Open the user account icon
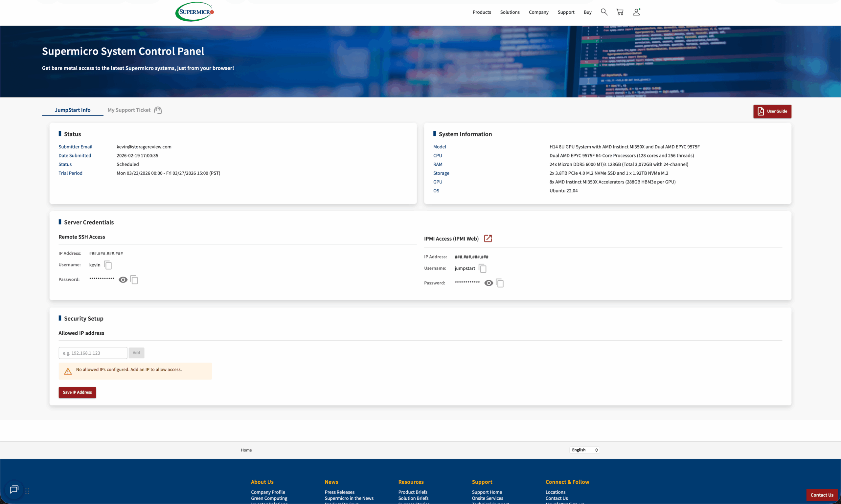 coord(636,12)
